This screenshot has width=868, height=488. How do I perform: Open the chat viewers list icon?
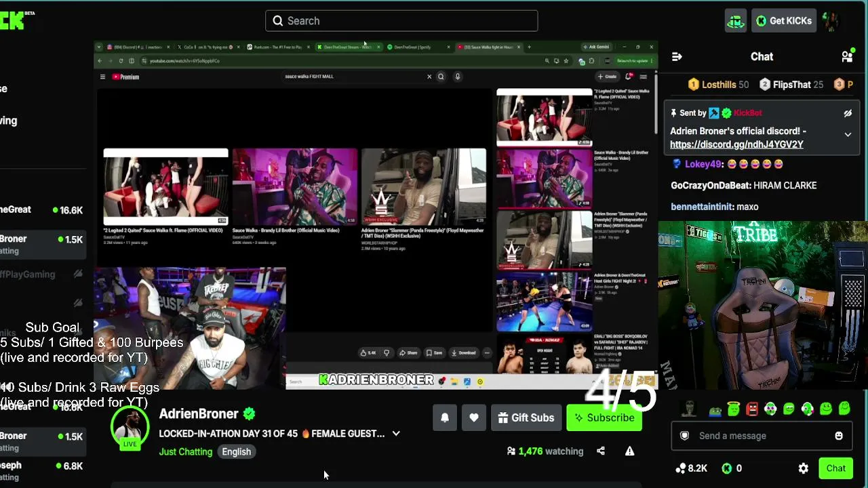[x=847, y=57]
